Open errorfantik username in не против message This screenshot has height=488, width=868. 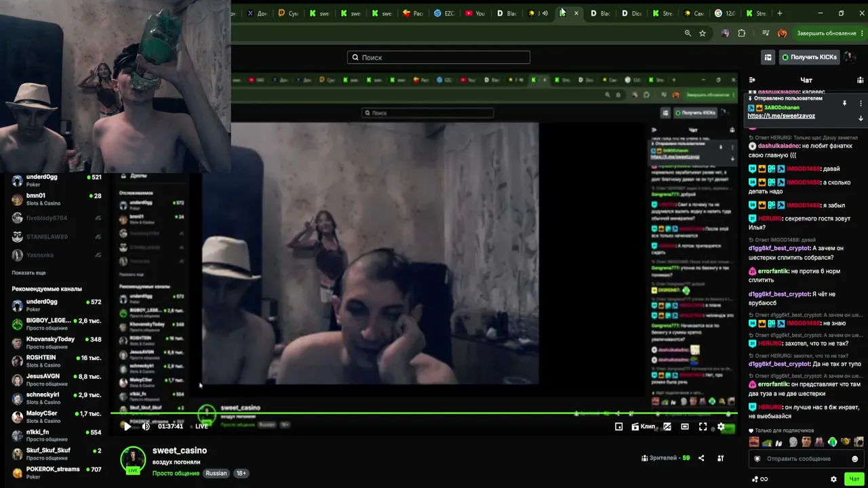coord(773,271)
